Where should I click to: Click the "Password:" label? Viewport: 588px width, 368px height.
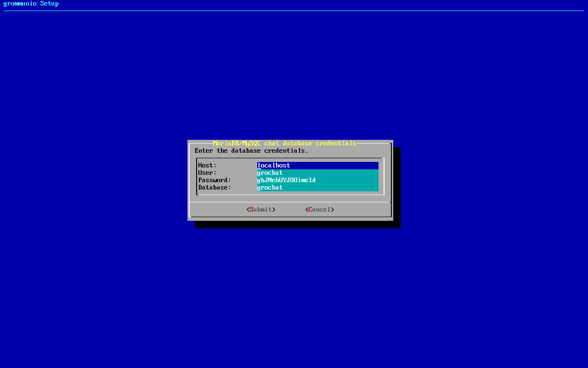click(215, 180)
